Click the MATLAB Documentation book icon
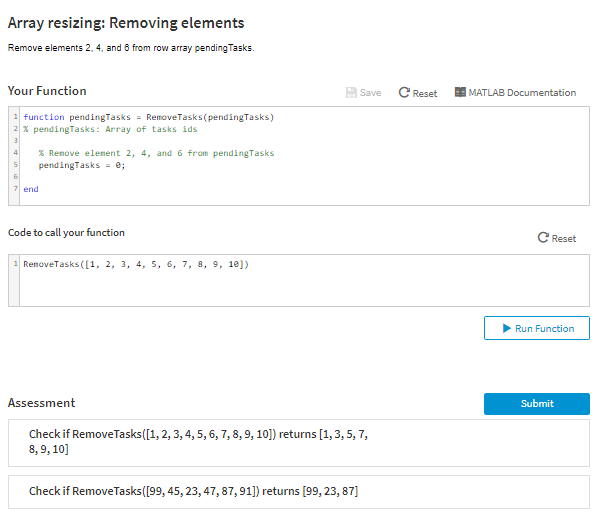 click(460, 92)
